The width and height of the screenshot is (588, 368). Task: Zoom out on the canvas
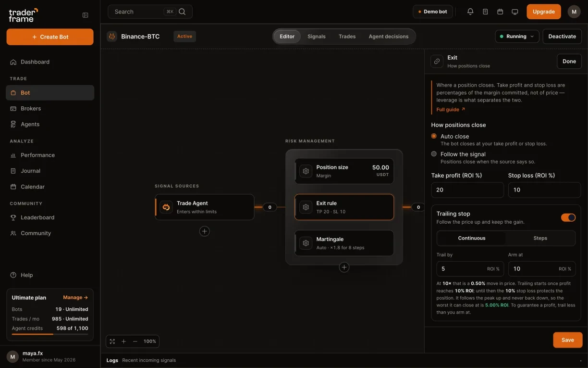[135, 341]
